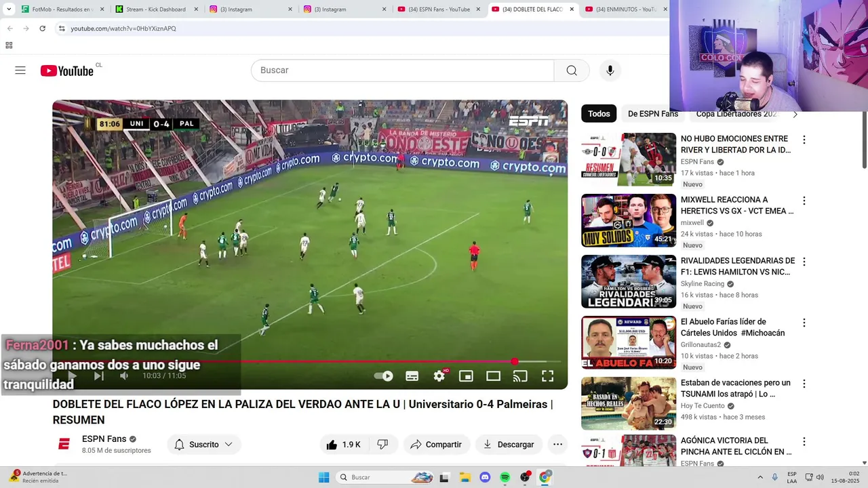
Task: Open the Chrome apps grid shortcut
Action: [9, 45]
